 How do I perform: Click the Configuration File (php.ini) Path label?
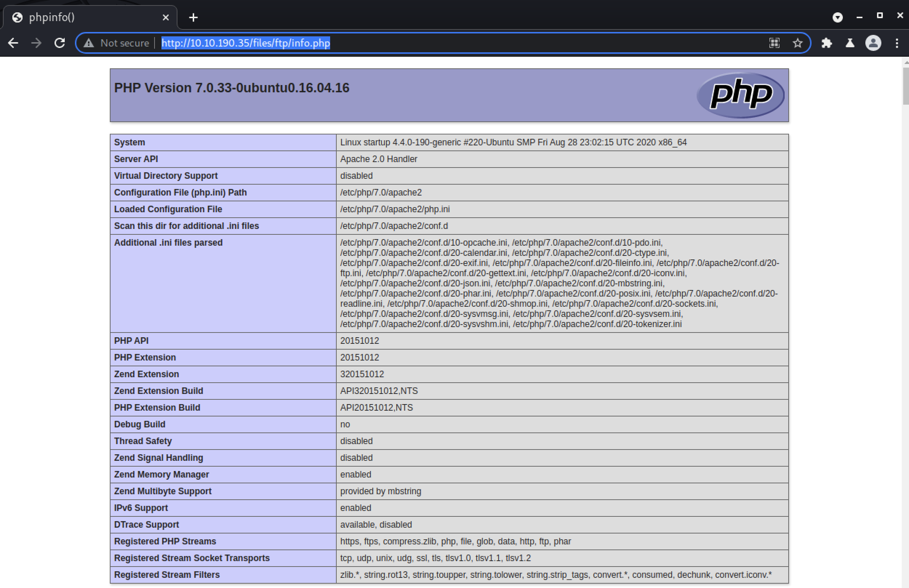coord(180,193)
